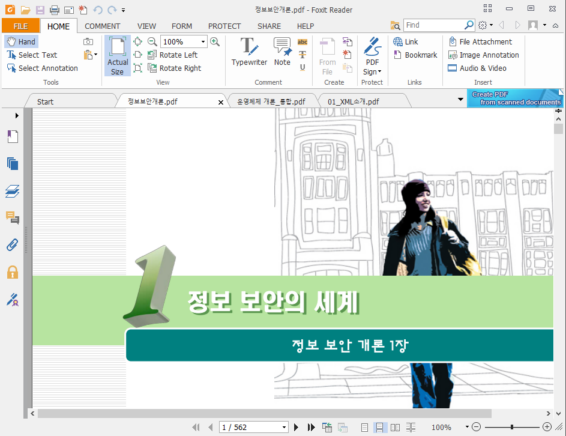Expand the page number dropdown

tap(284, 427)
